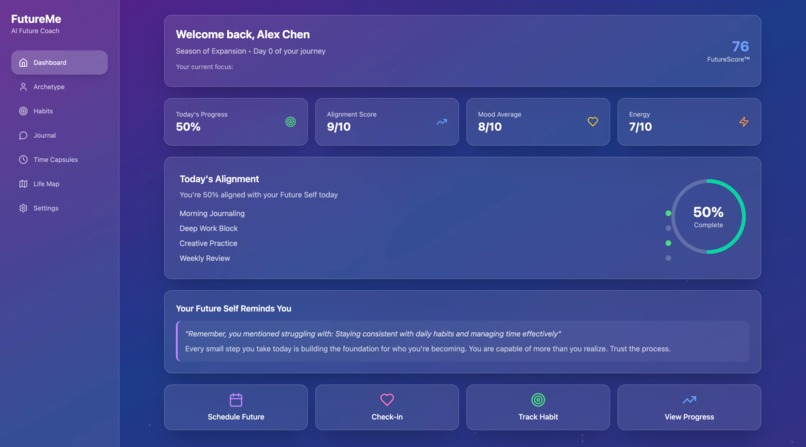Click 'You're 50% aligned' subtitle text
Screen dimensions: 806x447
(x=259, y=195)
